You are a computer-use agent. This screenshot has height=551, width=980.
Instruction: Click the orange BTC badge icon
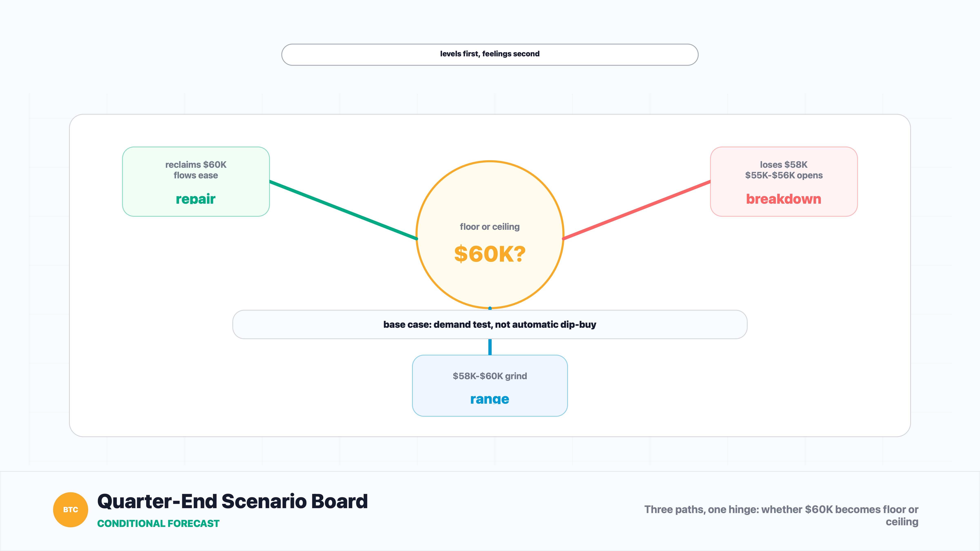tap(70, 510)
